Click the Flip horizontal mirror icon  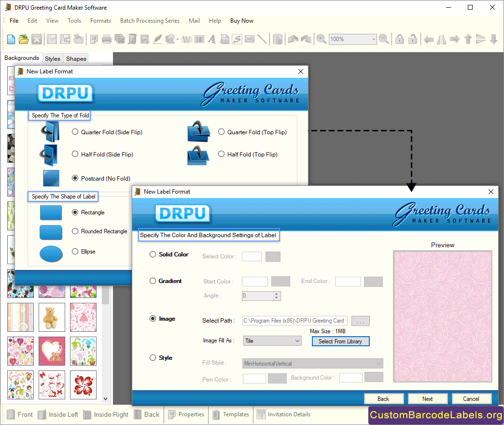click(x=442, y=39)
